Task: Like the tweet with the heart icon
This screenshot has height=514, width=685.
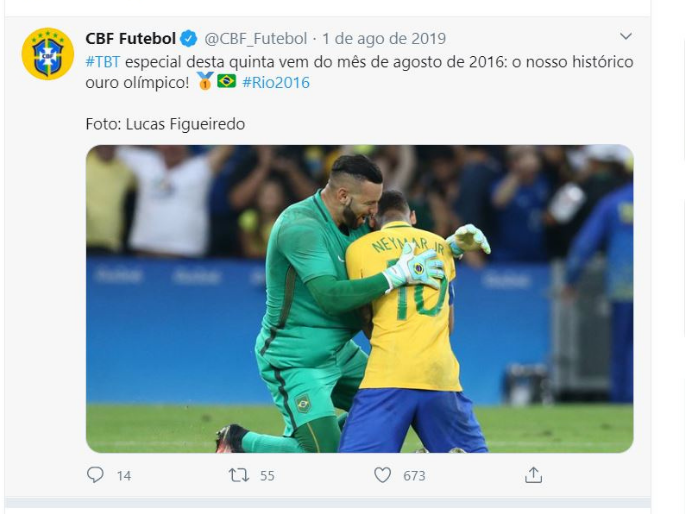Action: point(382,475)
